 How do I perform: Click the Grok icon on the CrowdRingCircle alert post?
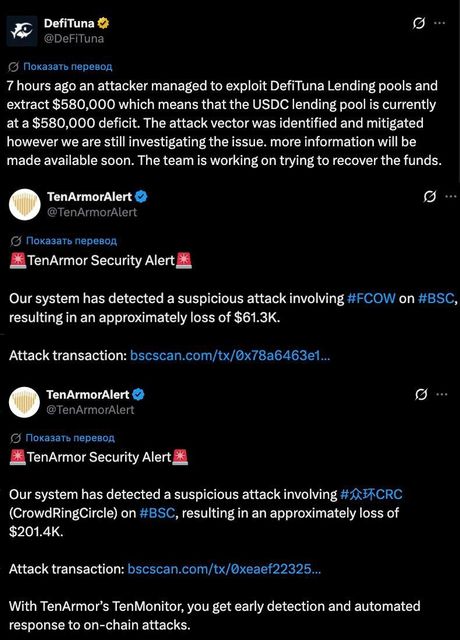point(421,395)
